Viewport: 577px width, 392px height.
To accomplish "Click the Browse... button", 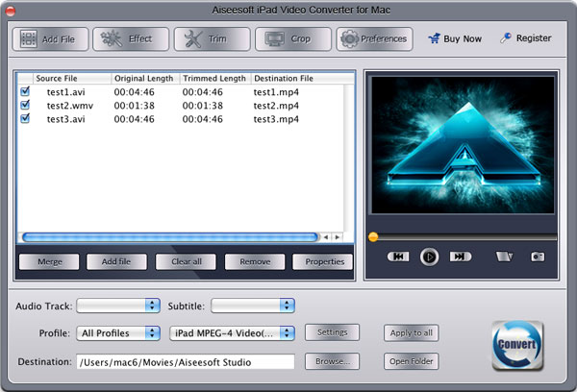I will tap(333, 361).
